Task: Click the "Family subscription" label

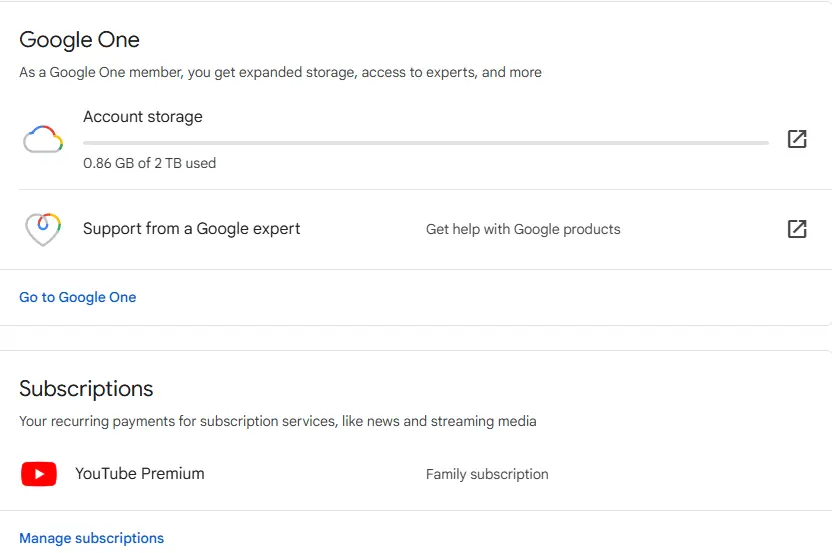Action: [x=487, y=474]
